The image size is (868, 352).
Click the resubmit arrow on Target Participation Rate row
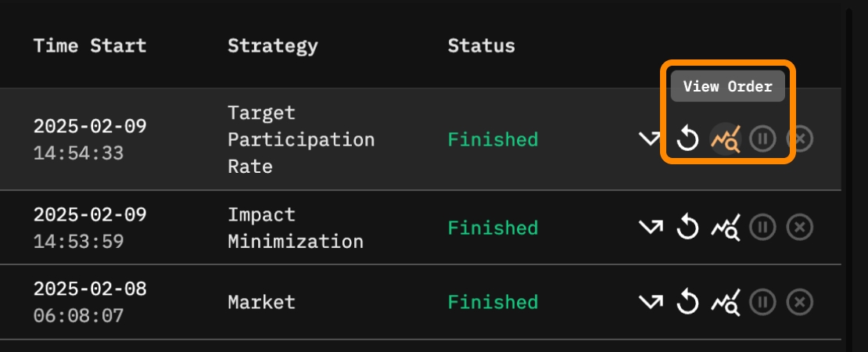tap(687, 140)
